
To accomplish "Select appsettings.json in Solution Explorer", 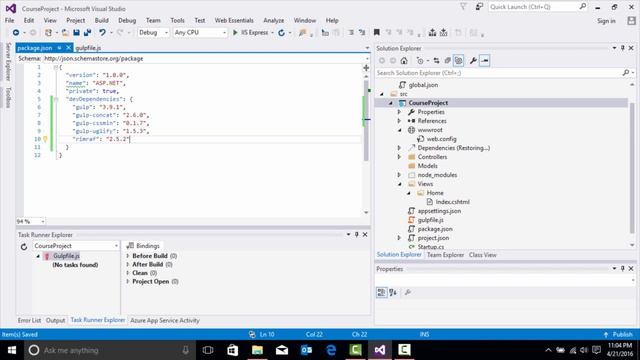I will [439, 211].
